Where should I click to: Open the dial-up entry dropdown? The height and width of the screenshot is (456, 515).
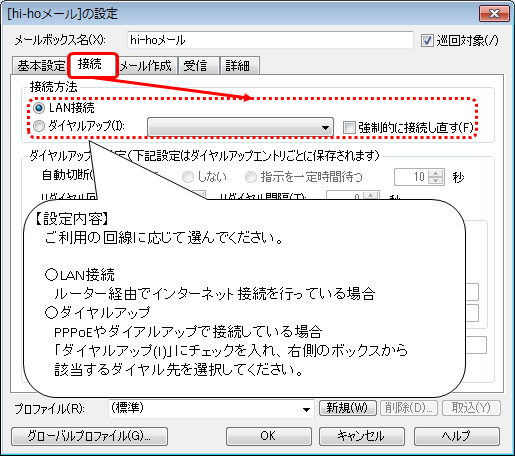(x=240, y=127)
